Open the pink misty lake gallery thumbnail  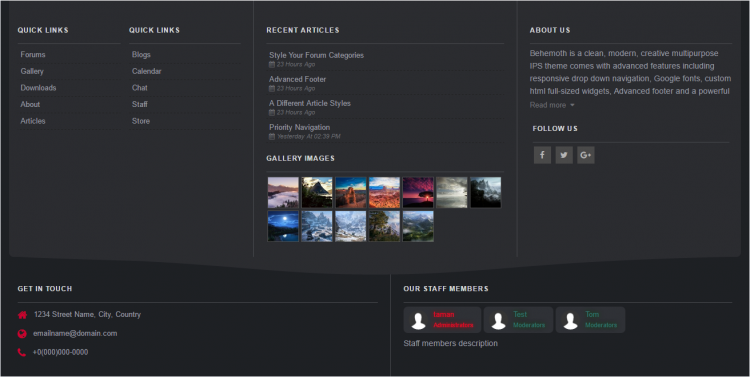(x=283, y=192)
